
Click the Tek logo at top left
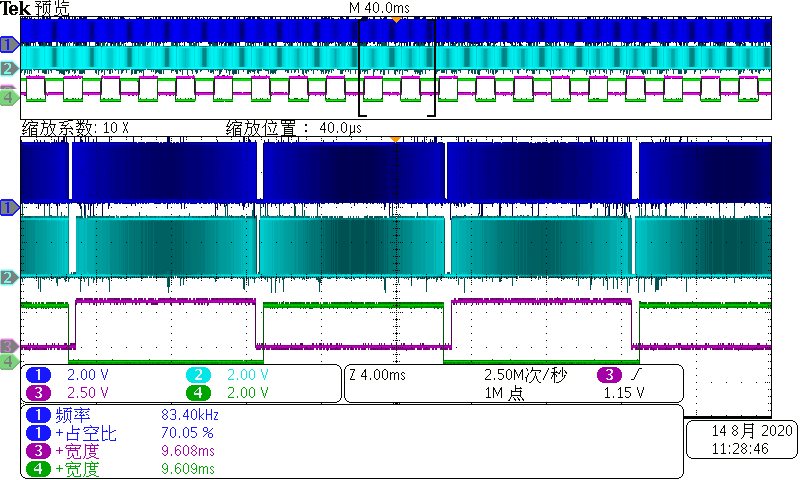tap(16, 8)
